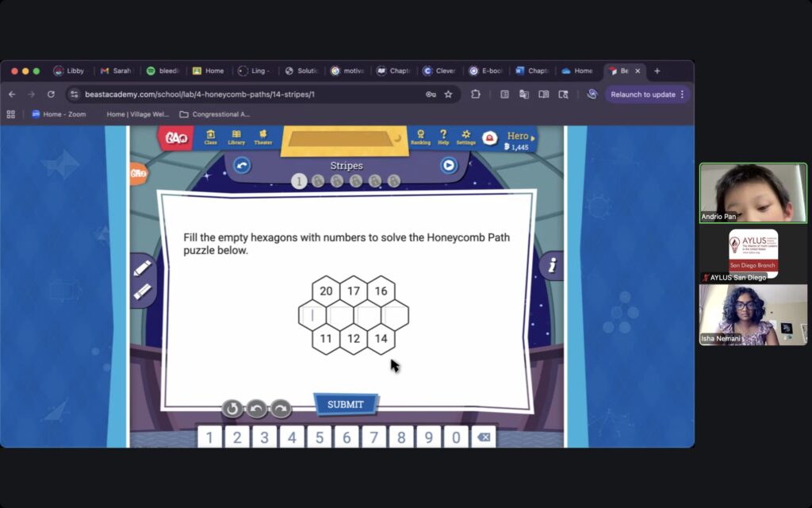The width and height of the screenshot is (812, 508).
Task: Click the rightmost empty hexagon cell
Action: (x=395, y=315)
